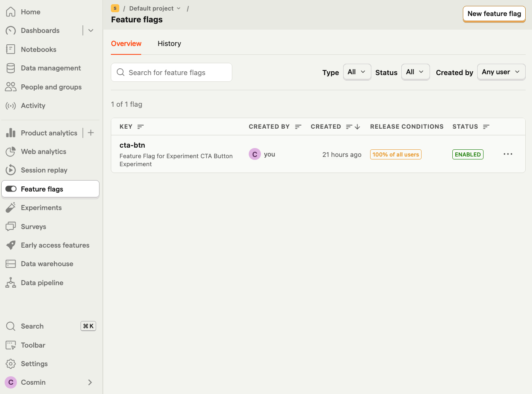Open the three-dot menu for cta-btn
The width and height of the screenshot is (532, 394).
(x=508, y=154)
